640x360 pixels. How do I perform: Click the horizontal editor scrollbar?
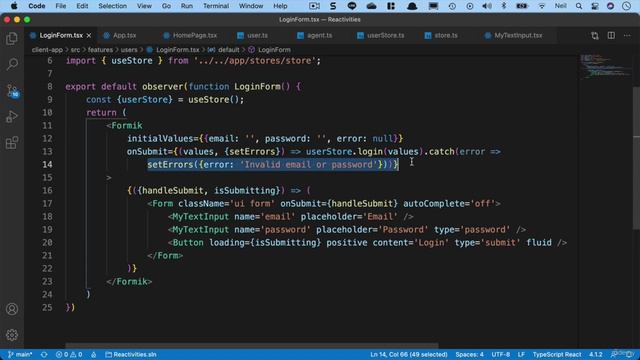(252, 345)
